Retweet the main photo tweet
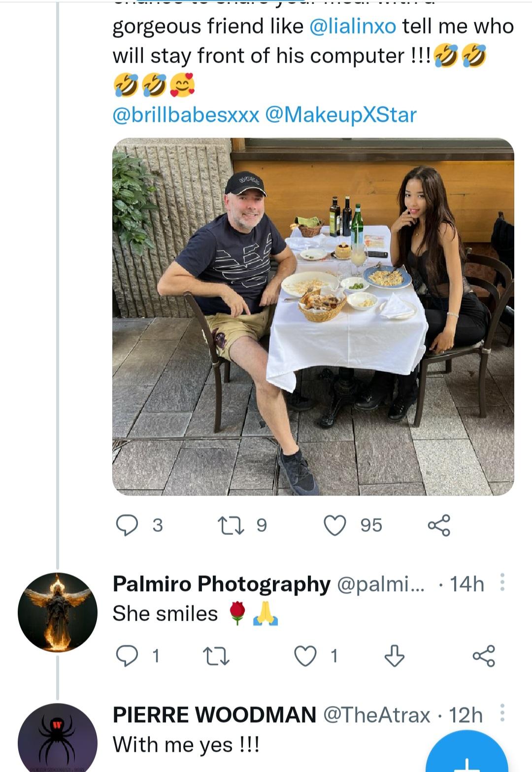 (231, 526)
